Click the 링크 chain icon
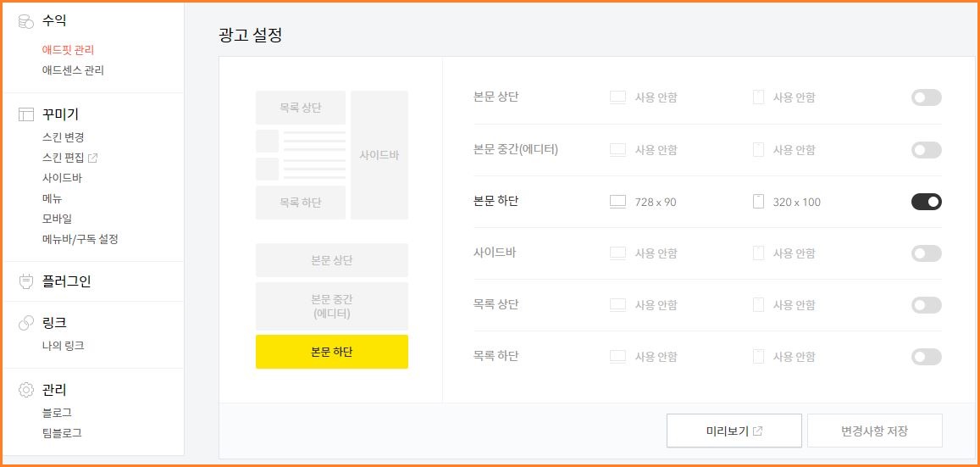 click(x=25, y=323)
